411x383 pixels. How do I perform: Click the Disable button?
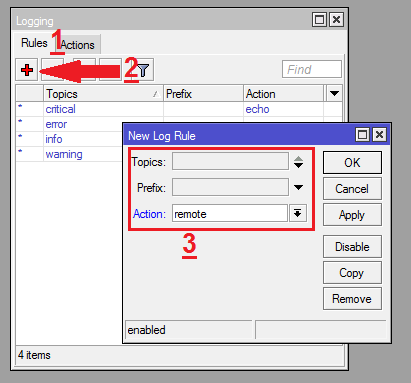(x=352, y=247)
